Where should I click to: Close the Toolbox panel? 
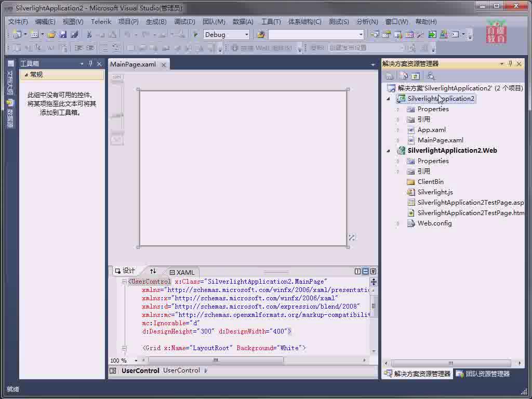click(x=99, y=64)
